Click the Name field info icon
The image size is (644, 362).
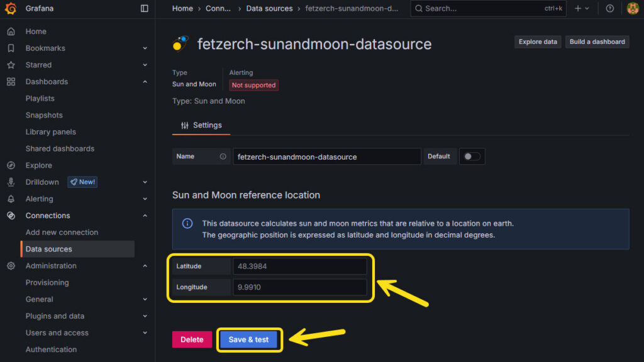(x=223, y=156)
